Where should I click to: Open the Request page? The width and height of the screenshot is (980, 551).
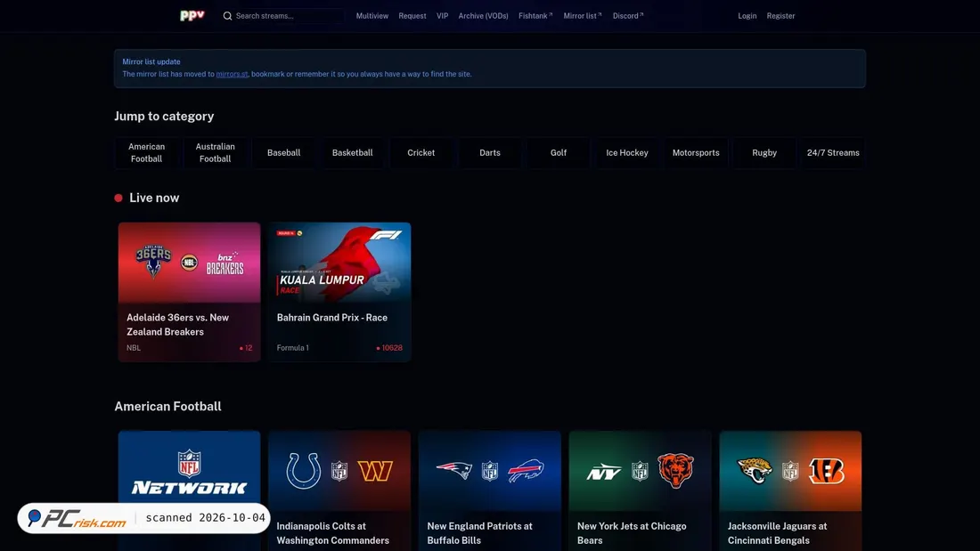(x=412, y=16)
